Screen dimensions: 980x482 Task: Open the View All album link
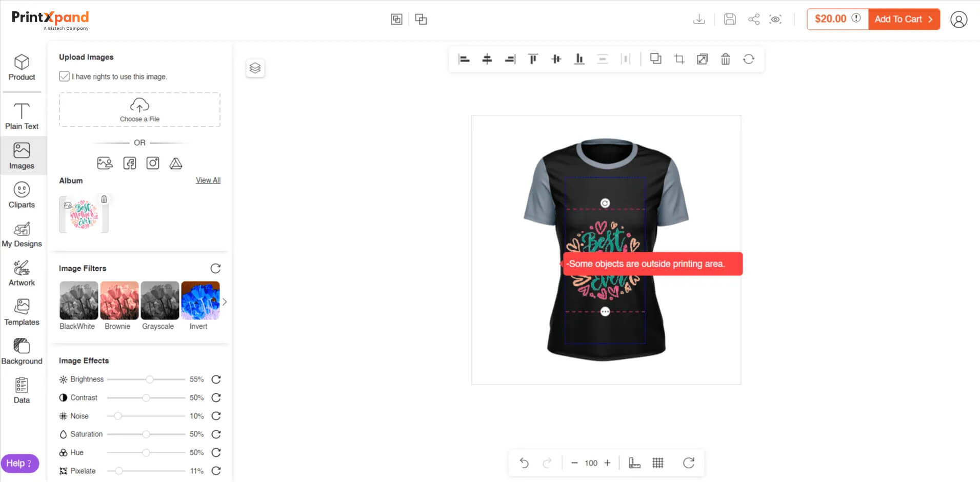click(x=208, y=180)
